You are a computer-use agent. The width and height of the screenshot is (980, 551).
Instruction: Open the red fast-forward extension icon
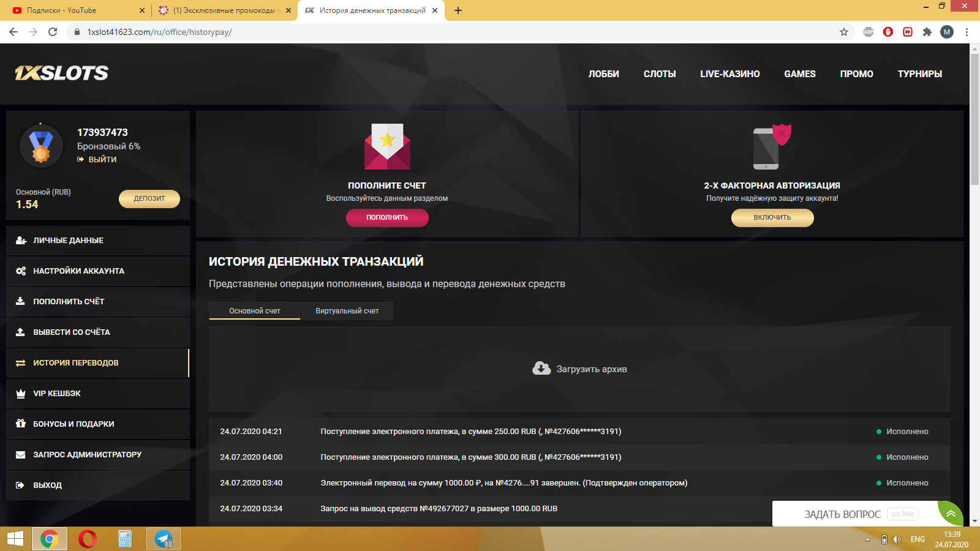click(x=908, y=32)
